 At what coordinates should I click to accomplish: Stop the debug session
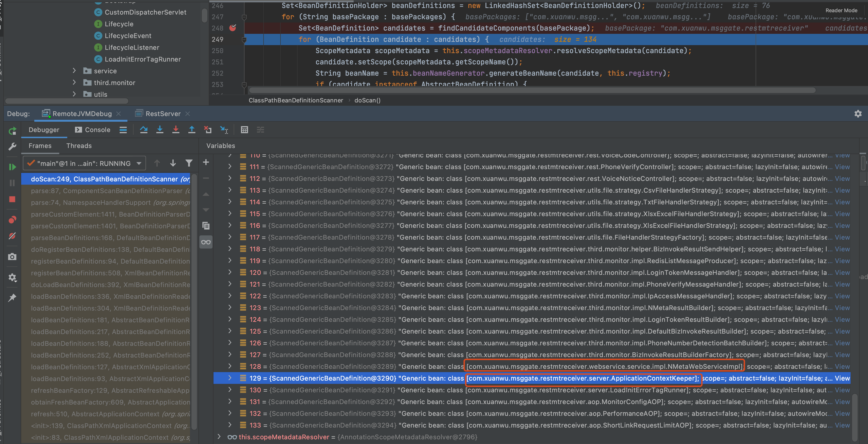pos(12,199)
